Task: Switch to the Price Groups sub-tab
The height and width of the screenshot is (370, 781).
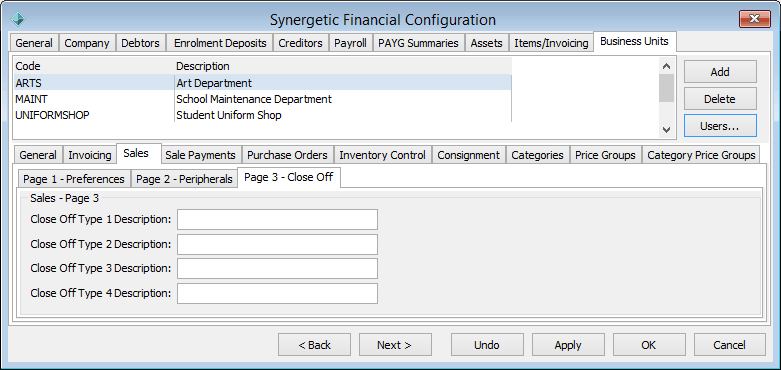Action: click(605, 155)
